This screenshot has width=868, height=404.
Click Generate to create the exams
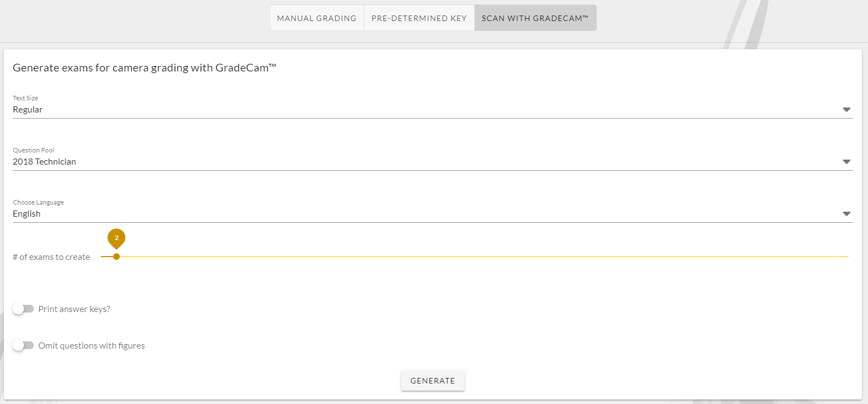(x=433, y=381)
